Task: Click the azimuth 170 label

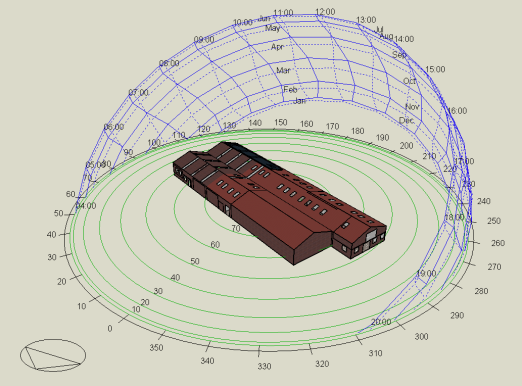Action: (x=332, y=127)
